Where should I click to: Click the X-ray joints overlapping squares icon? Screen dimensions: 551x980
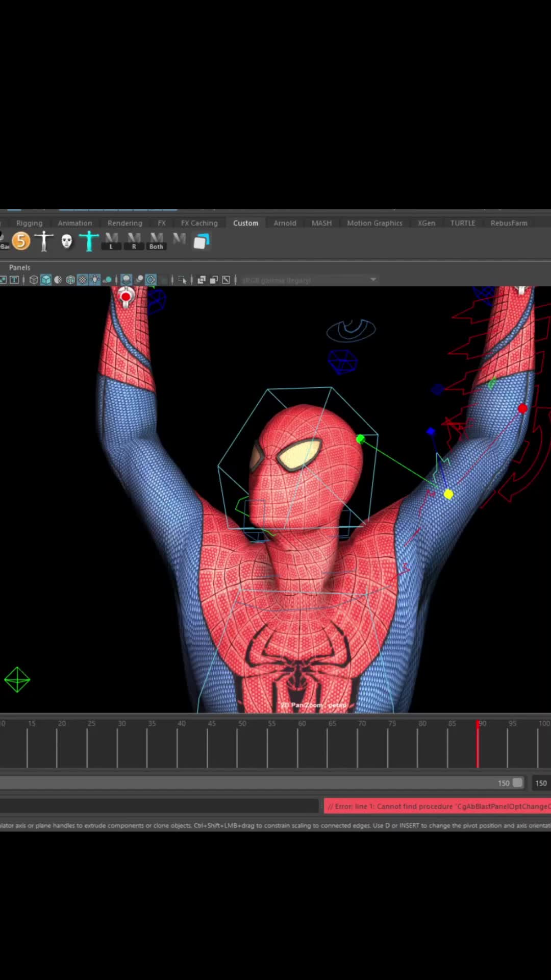coord(214,280)
